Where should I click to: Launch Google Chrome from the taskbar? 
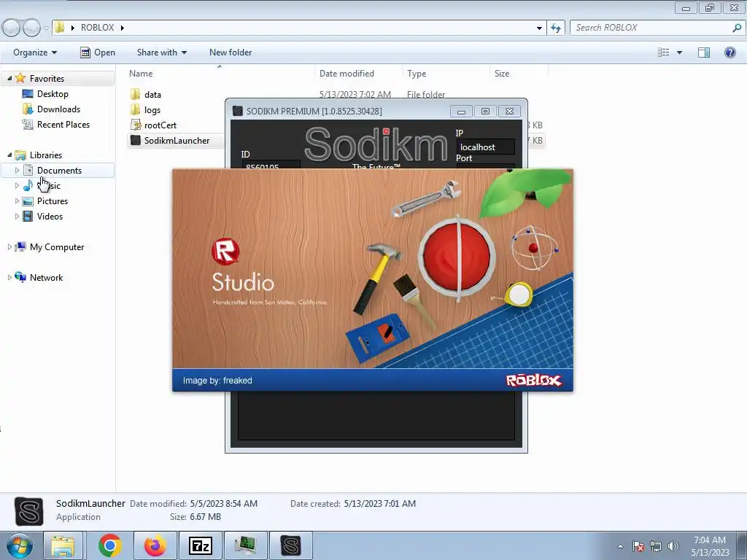click(x=110, y=545)
